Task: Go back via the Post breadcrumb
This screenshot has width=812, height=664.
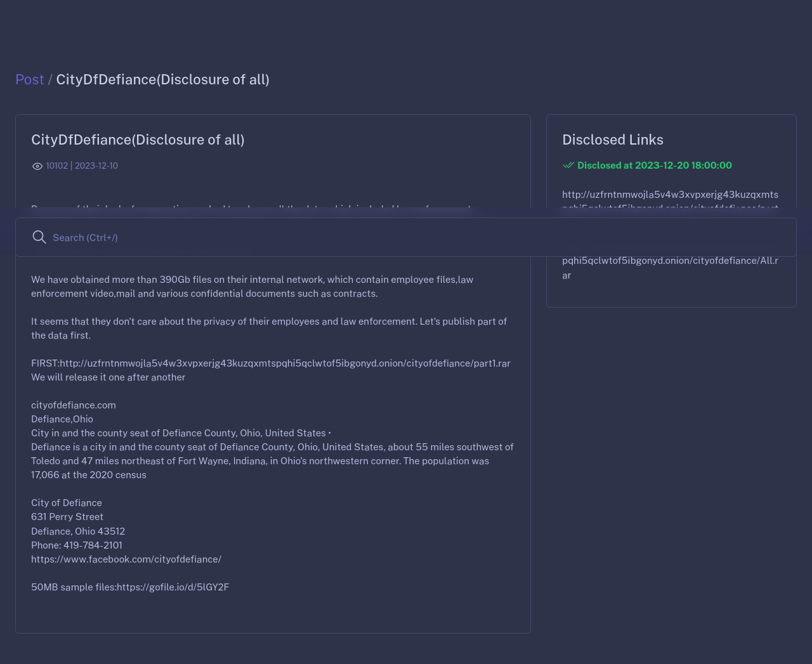Action: pos(30,79)
